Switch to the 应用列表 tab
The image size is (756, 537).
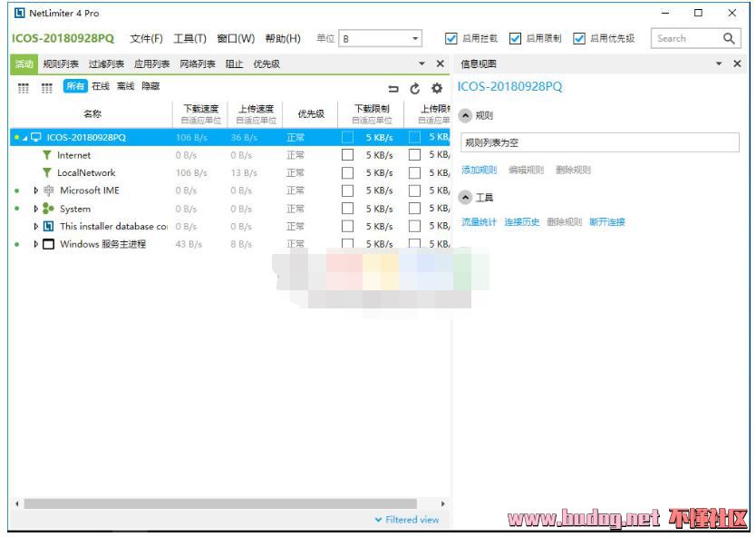[x=152, y=63]
